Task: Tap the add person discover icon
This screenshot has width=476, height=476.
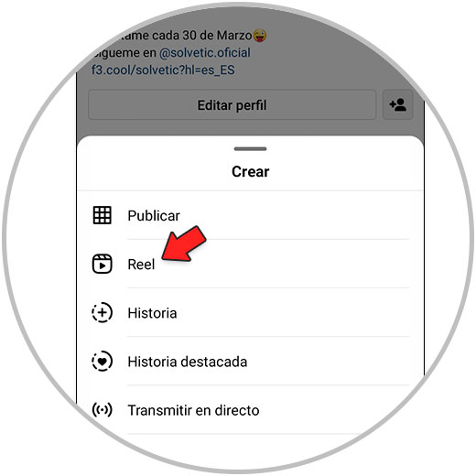Action: tap(398, 105)
